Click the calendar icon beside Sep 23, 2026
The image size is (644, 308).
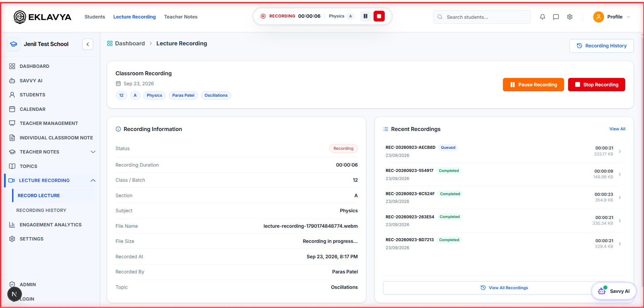[118, 84]
